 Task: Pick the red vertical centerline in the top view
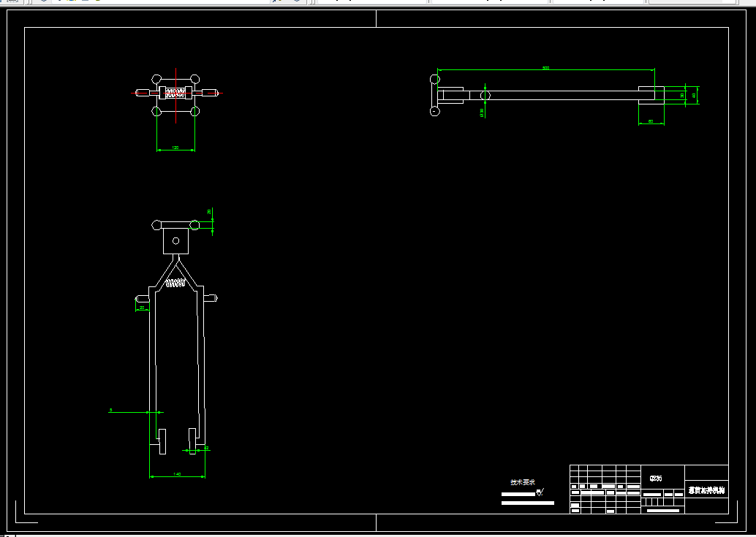coord(176,96)
